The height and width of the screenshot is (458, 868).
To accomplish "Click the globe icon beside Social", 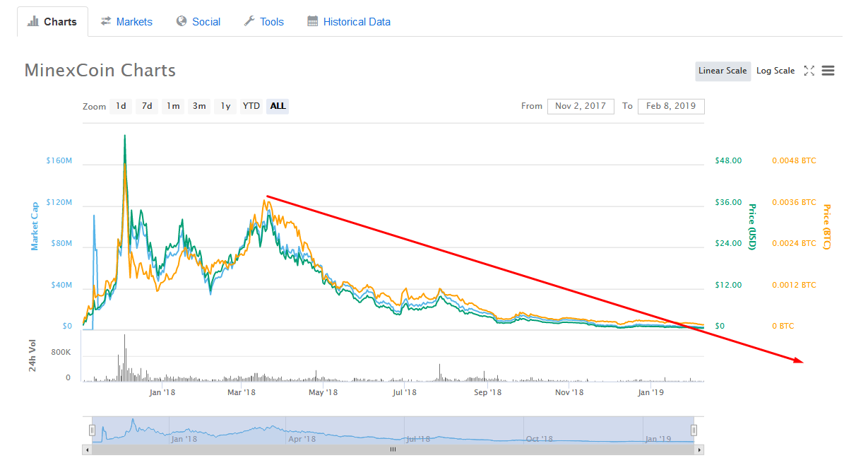I will click(182, 22).
